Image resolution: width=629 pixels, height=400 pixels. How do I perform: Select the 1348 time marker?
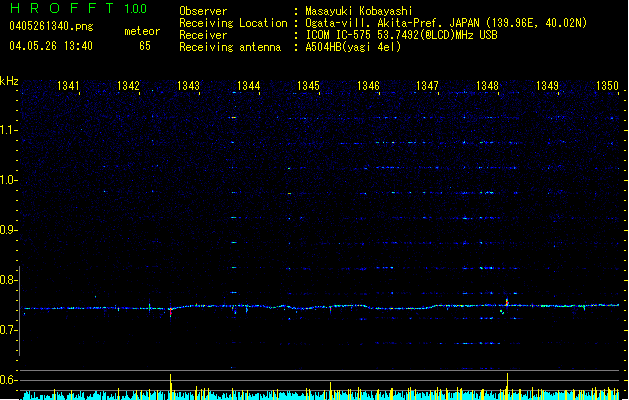coord(487,87)
